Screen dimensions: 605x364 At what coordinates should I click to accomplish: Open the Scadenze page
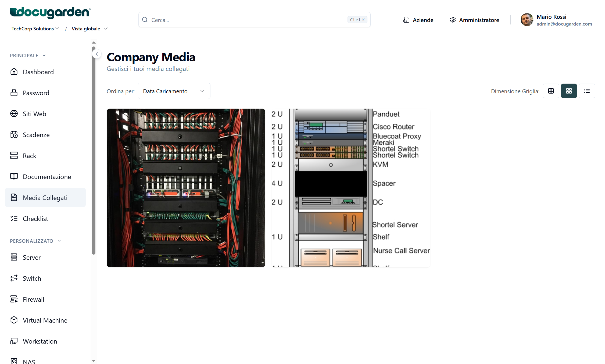[45, 135]
